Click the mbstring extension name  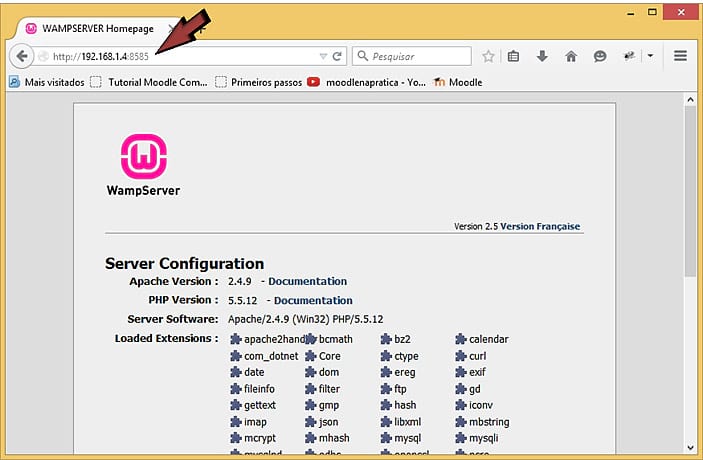point(489,422)
